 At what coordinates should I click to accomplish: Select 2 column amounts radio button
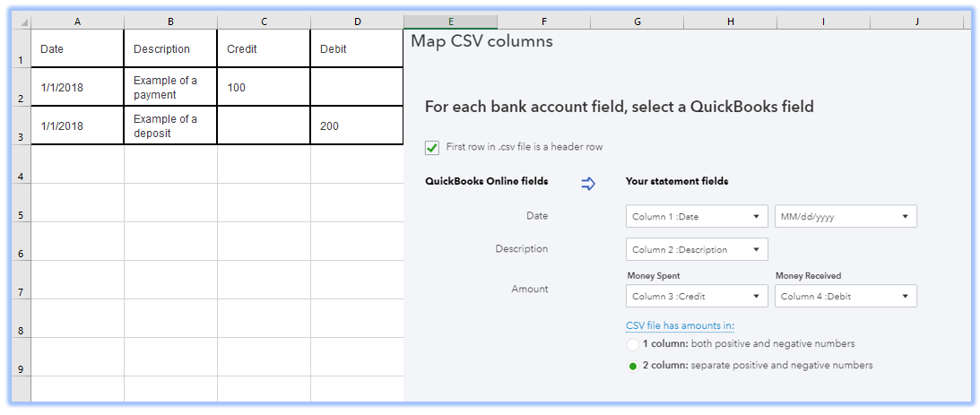click(632, 367)
